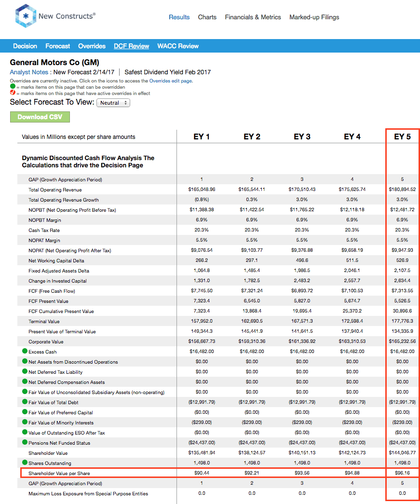
Task: Open the Results page
Action: tap(179, 17)
